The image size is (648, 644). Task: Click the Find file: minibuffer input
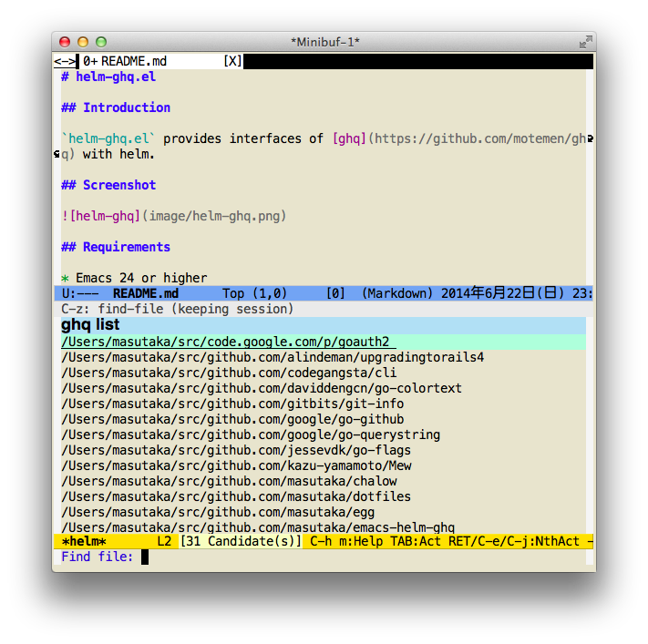(x=324, y=557)
